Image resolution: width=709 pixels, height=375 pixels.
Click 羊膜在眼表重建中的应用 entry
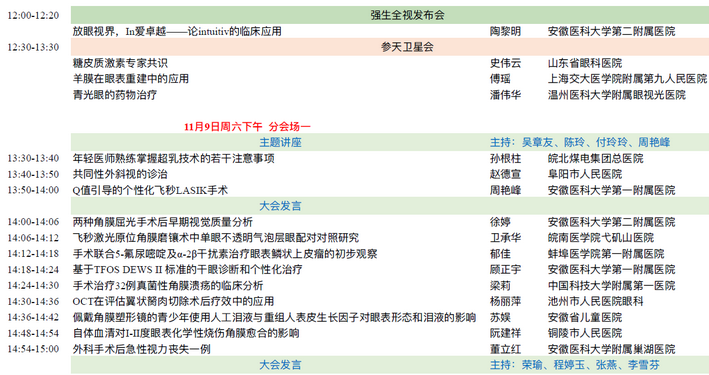pyautogui.click(x=131, y=79)
